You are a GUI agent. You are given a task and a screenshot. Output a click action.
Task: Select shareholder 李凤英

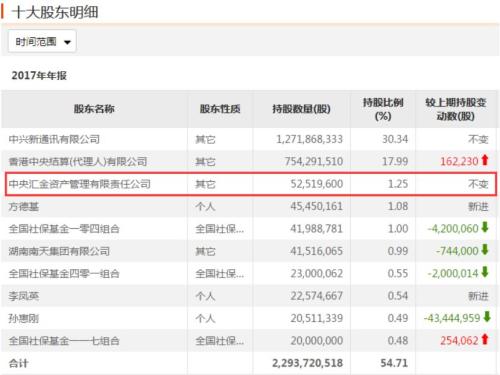24,296
